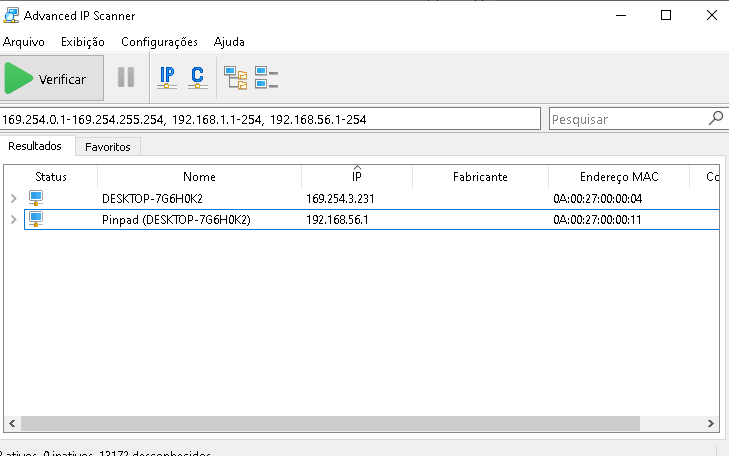Minimize the Advanced IP Scanner window
The image size is (729, 456).
(621, 15)
